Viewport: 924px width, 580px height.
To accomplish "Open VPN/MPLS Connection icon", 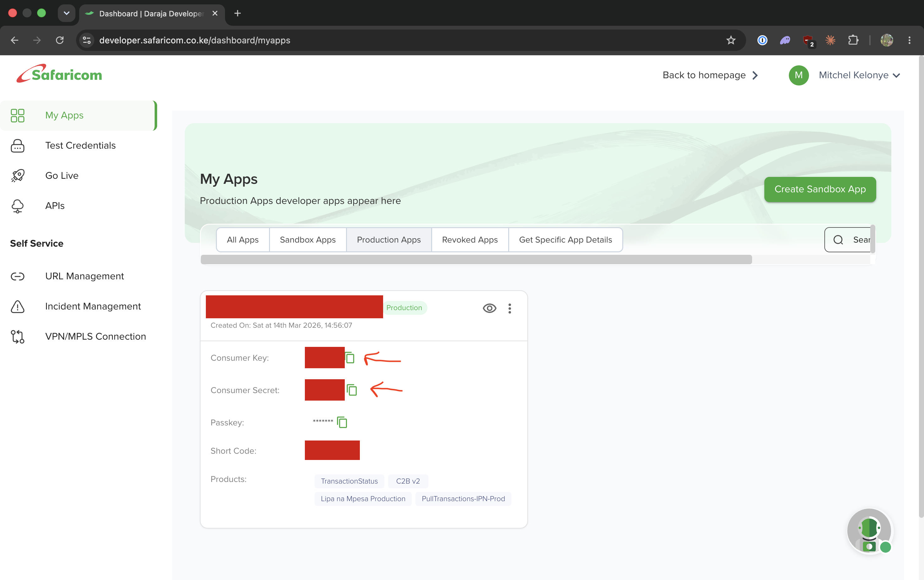I will point(18,337).
